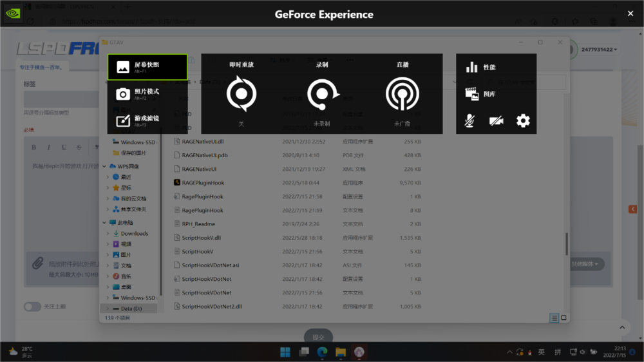Image resolution: width=644 pixels, height=362 pixels.
Task: Open Microsoft Edge from taskbar
Action: (323, 352)
